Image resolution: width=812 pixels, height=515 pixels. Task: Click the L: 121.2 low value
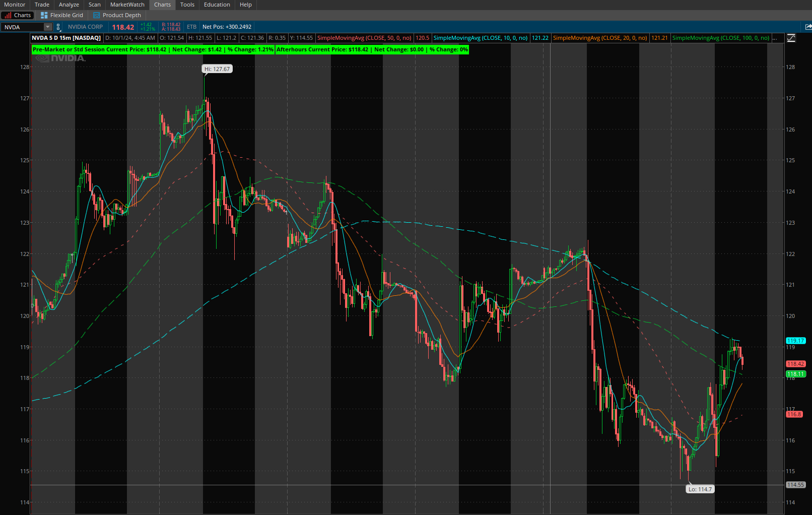pos(226,38)
